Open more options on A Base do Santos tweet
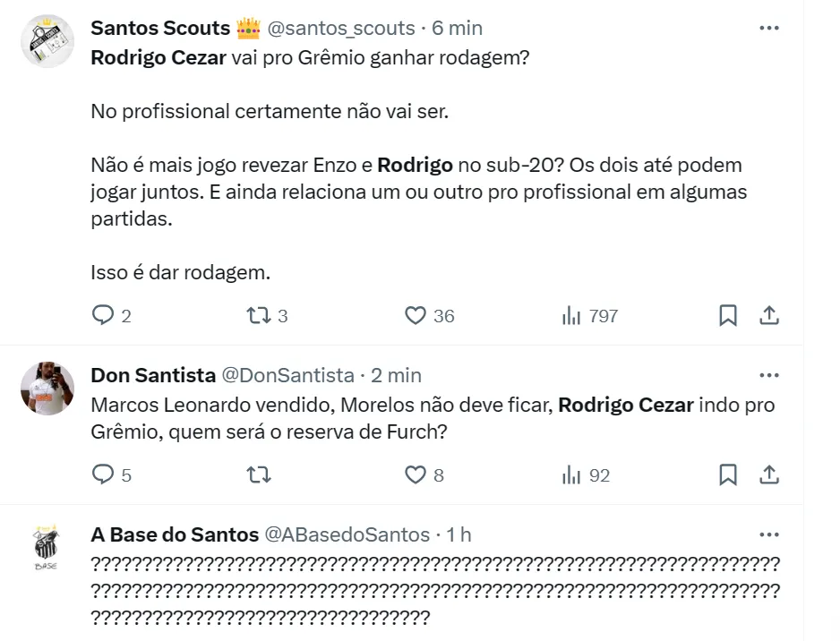The width and height of the screenshot is (840, 641). [x=768, y=534]
